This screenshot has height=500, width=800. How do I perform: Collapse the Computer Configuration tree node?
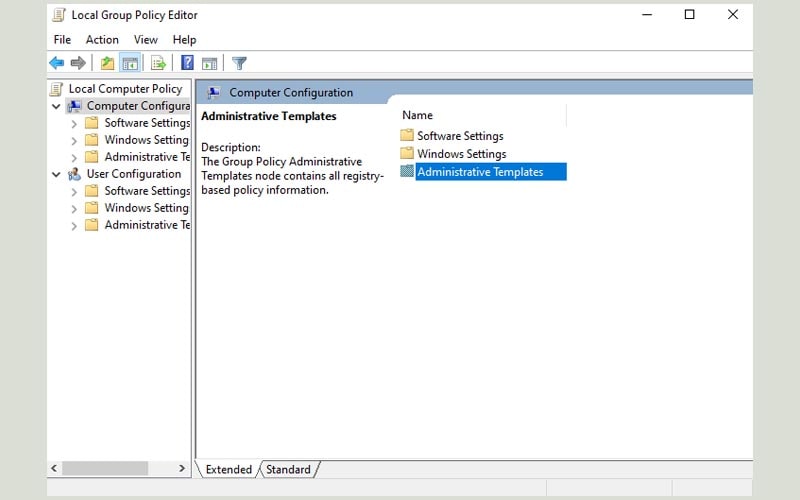[x=56, y=106]
